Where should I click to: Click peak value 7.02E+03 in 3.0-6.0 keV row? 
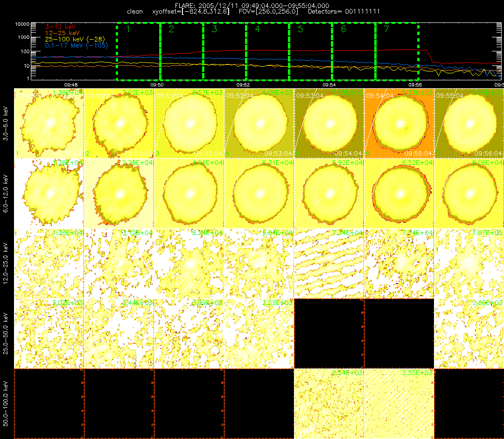pos(138,92)
